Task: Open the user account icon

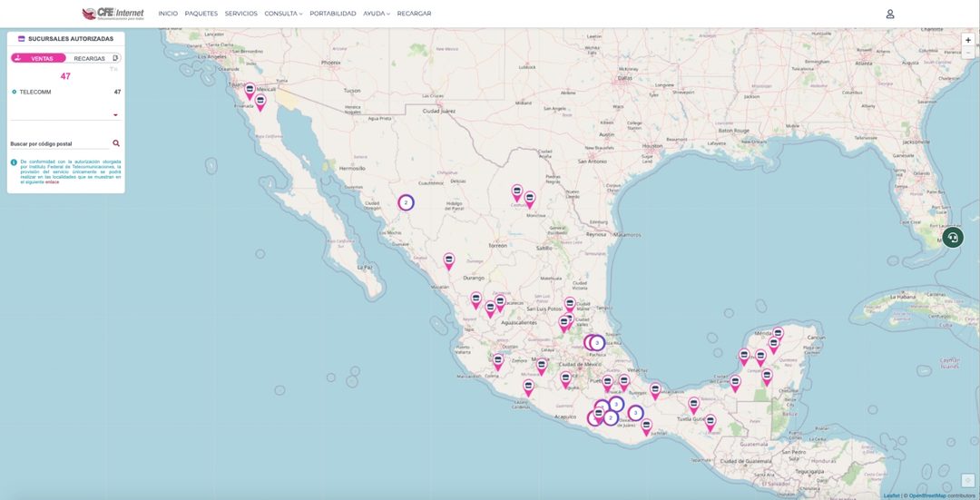Action: [890, 14]
